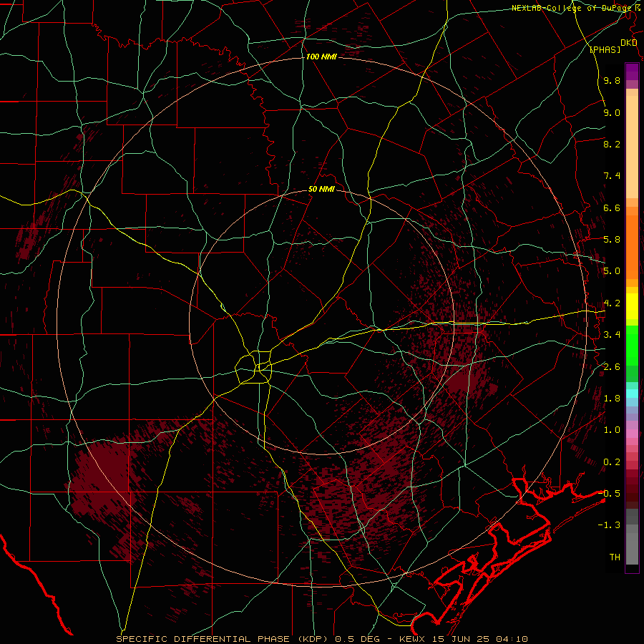Click the 4.2 color scale value
This screenshot has width=644, height=644.
click(x=612, y=303)
